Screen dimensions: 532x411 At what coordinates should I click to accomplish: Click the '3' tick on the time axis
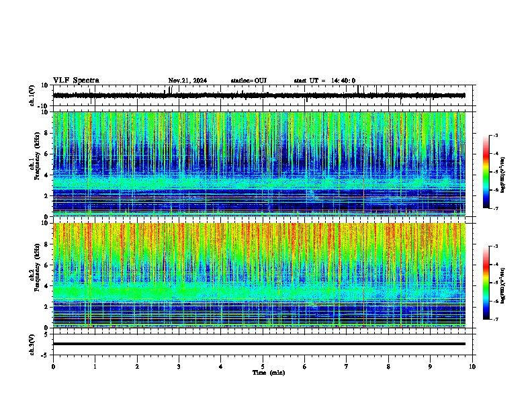coord(179,367)
